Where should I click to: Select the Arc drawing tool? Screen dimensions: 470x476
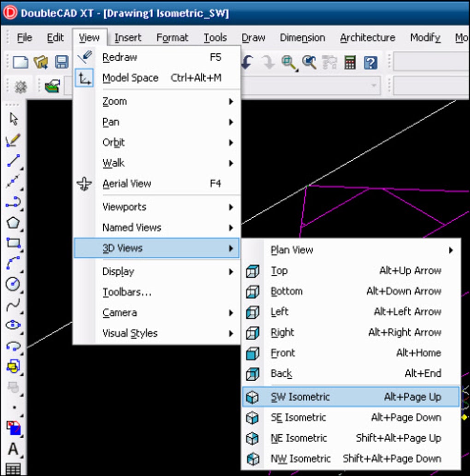click(13, 263)
